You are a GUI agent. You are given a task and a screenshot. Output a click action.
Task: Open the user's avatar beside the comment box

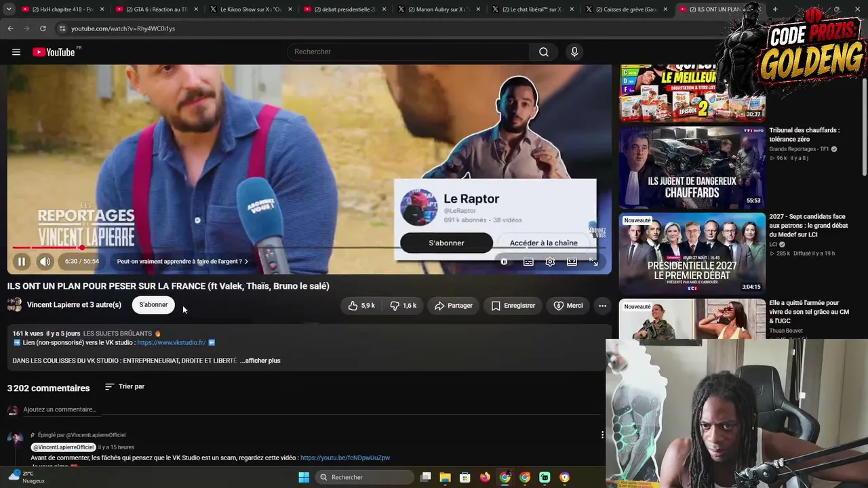[12, 410]
